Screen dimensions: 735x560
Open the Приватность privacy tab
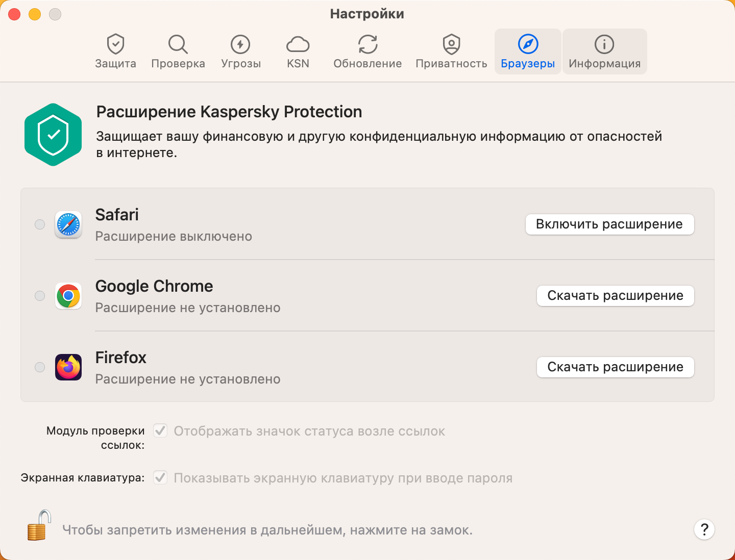click(451, 52)
